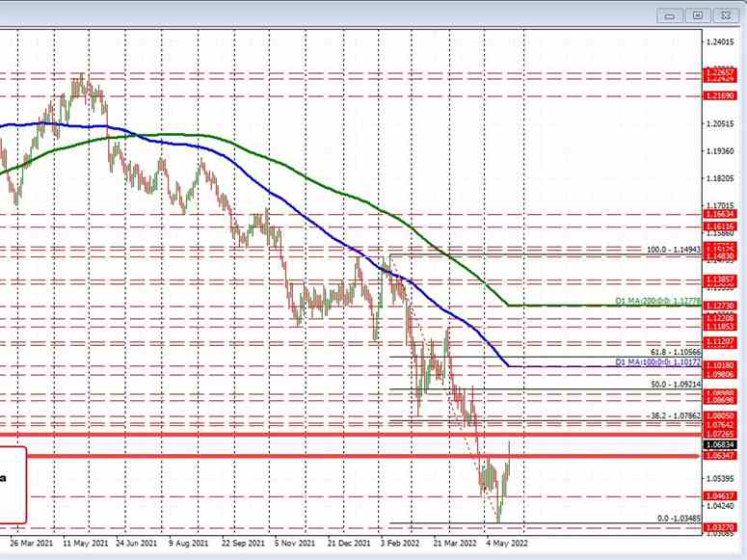Image resolution: width=747 pixels, height=560 pixels.
Task: Click the 1.24015 price axis value
Action: 720,42
